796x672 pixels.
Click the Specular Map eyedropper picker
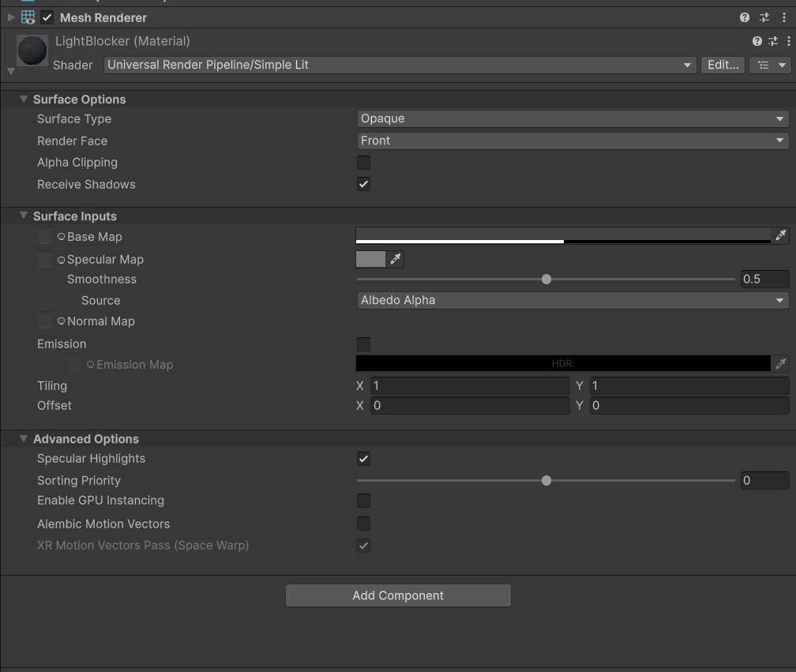[395, 259]
